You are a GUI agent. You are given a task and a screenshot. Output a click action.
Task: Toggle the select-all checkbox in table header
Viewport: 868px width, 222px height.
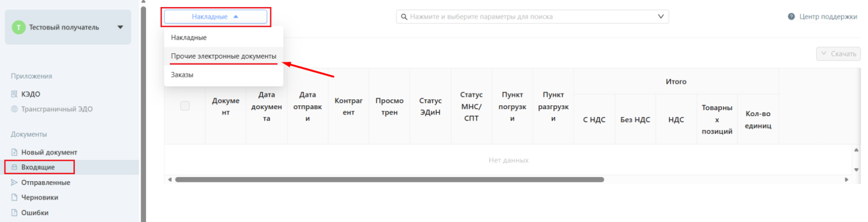point(185,106)
